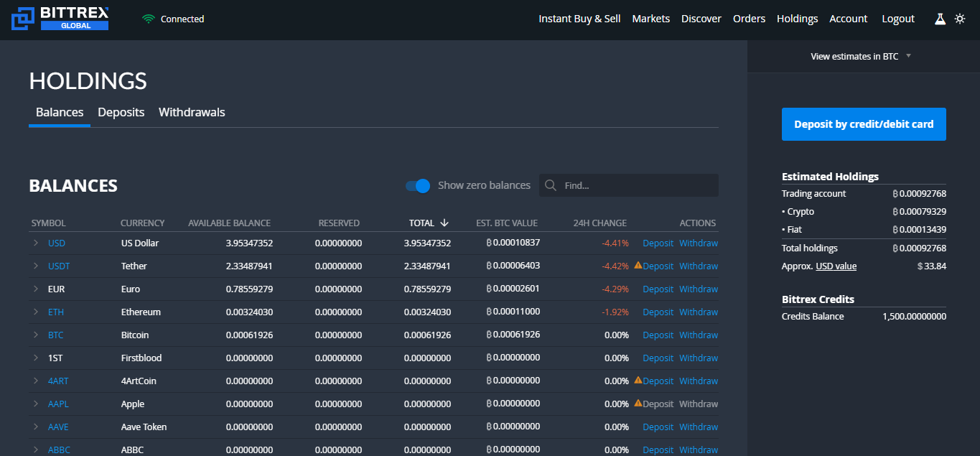This screenshot has width=980, height=456.
Task: Click warning triangle in USDT row
Action: (638, 266)
